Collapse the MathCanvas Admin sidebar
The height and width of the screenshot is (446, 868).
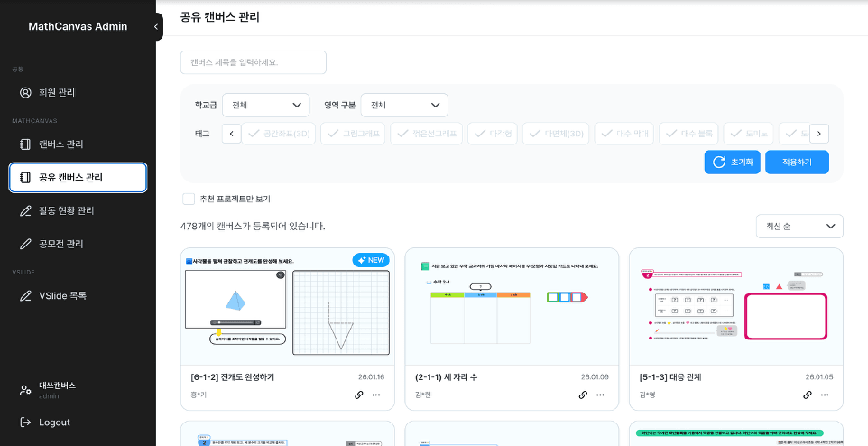click(x=156, y=26)
